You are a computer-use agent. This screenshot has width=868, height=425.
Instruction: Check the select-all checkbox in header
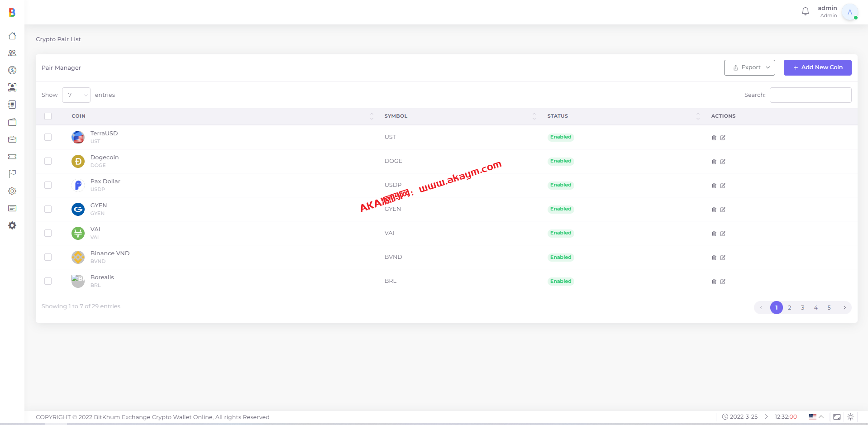(48, 116)
